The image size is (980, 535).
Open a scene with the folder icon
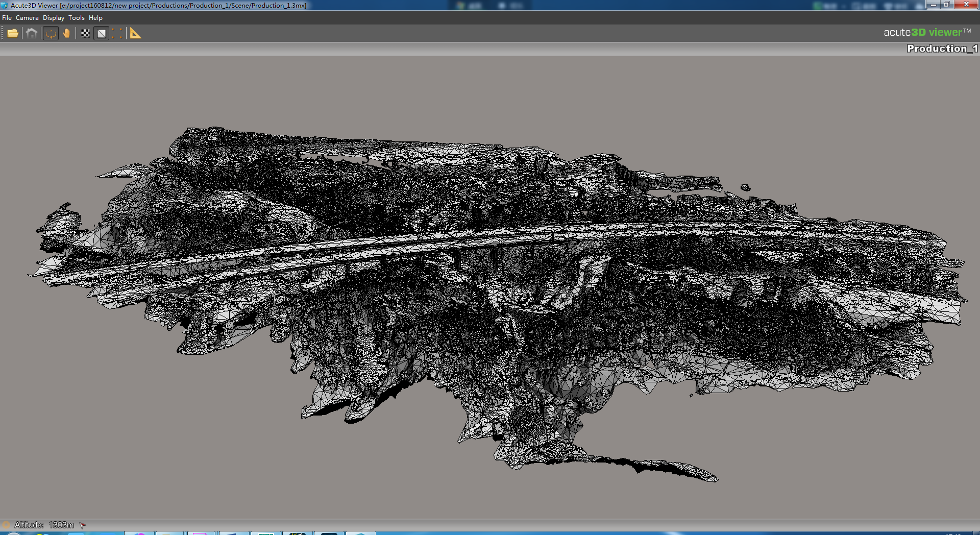point(13,34)
